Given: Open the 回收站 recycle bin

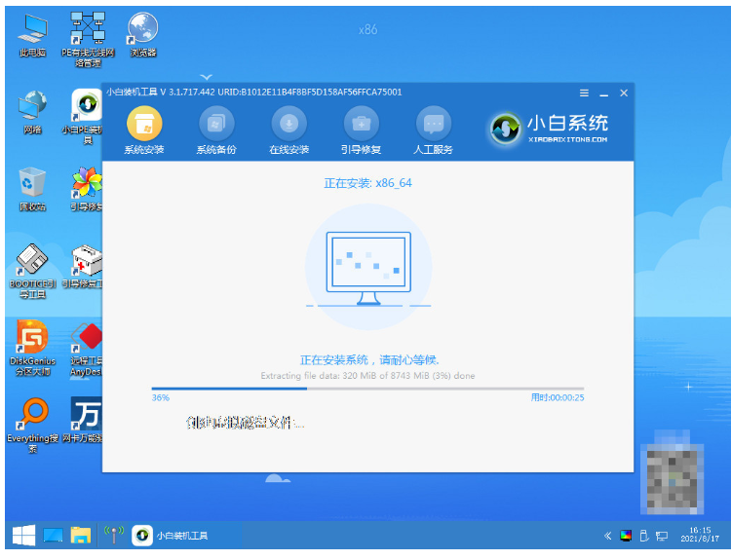Looking at the screenshot, I should tap(32, 185).
